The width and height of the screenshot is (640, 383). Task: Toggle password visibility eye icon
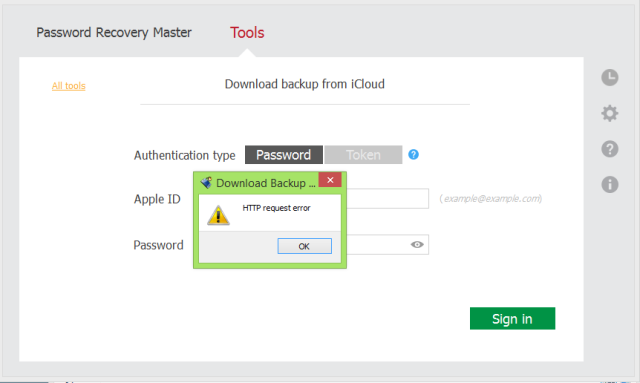[x=417, y=245]
